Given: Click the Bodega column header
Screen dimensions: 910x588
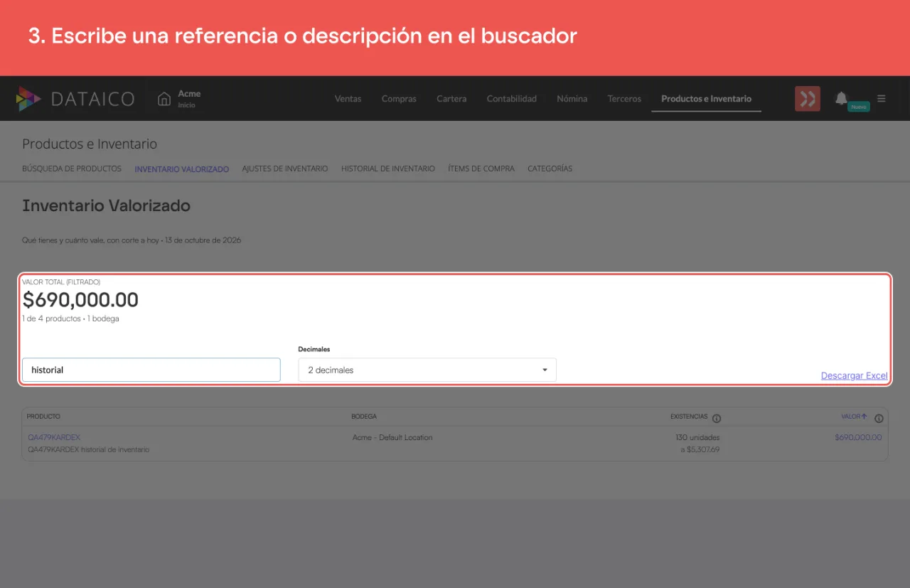Looking at the screenshot, I should 364,417.
